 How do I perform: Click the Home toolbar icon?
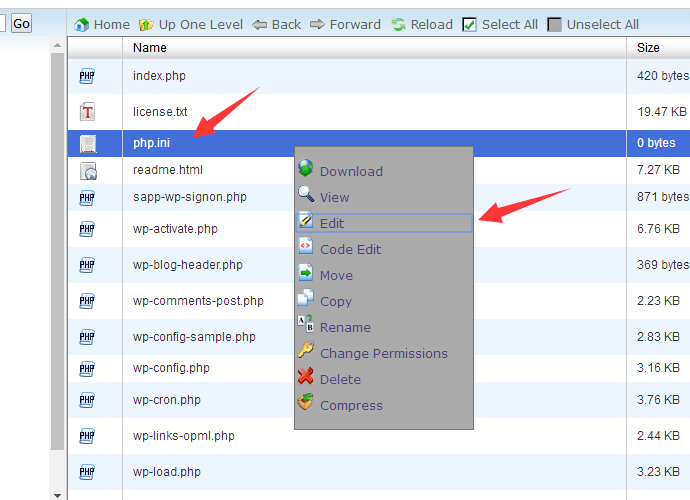82,24
